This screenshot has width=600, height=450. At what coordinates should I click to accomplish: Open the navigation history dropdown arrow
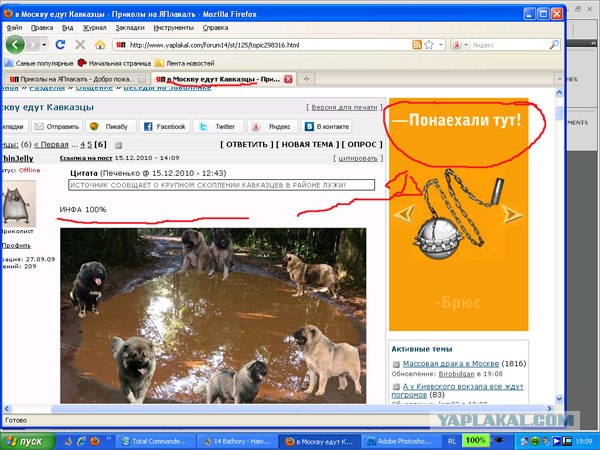44,45
